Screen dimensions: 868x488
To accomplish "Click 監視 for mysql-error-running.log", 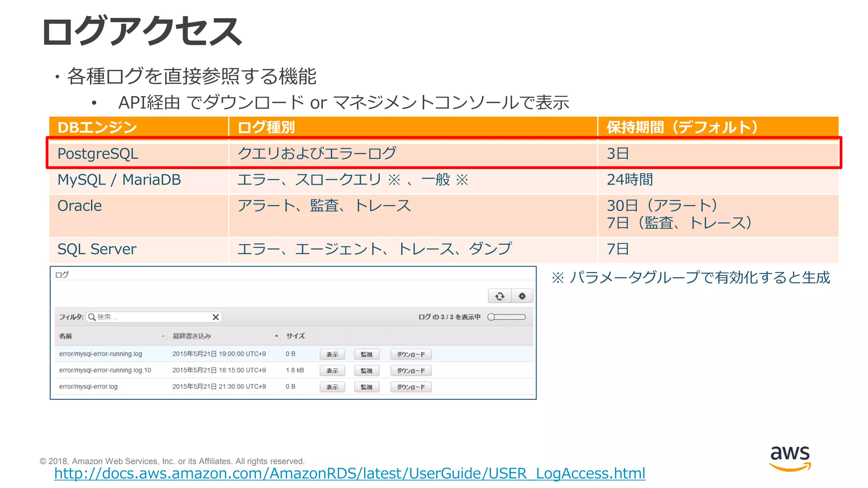I will (366, 355).
